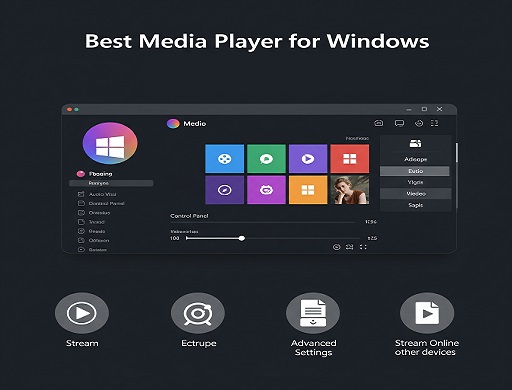Click the Tnorod sidebar label
The height and width of the screenshot is (390, 512).
click(97, 222)
